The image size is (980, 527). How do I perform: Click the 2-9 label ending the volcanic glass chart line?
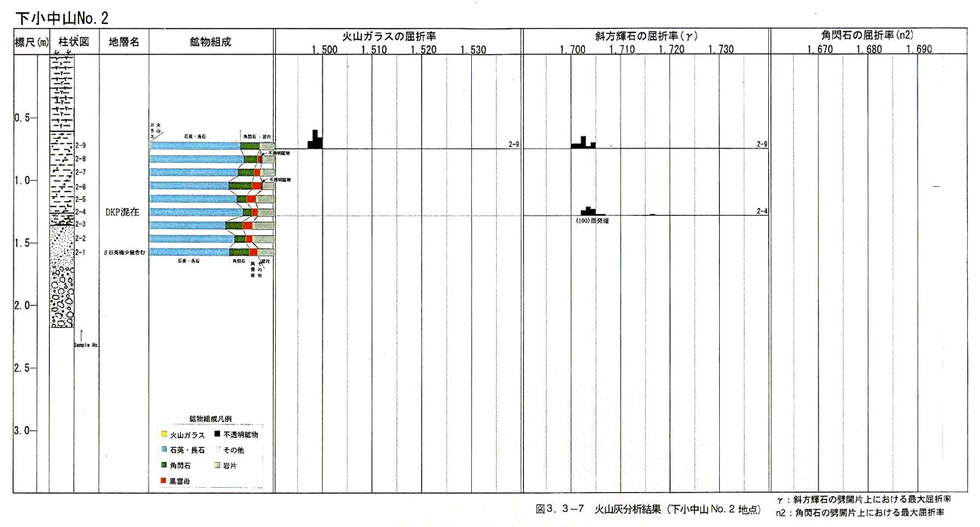[513, 144]
